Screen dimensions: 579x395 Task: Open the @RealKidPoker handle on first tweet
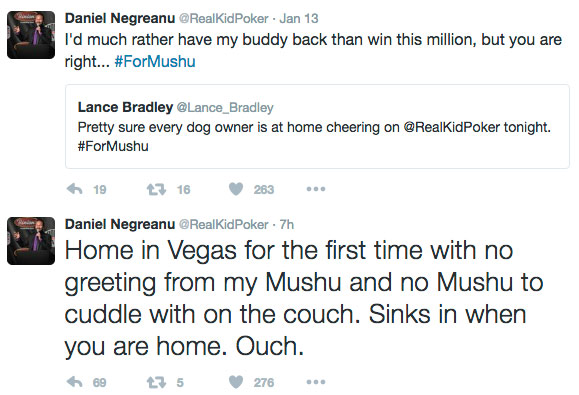[x=224, y=18]
